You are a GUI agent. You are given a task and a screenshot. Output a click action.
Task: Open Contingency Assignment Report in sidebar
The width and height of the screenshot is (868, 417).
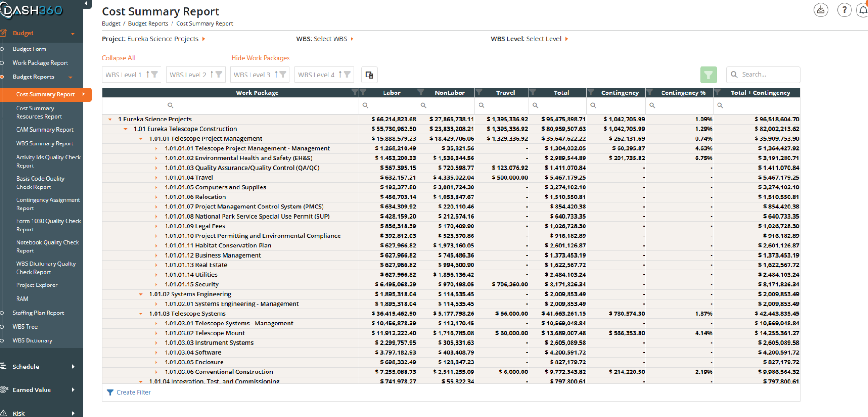point(48,204)
